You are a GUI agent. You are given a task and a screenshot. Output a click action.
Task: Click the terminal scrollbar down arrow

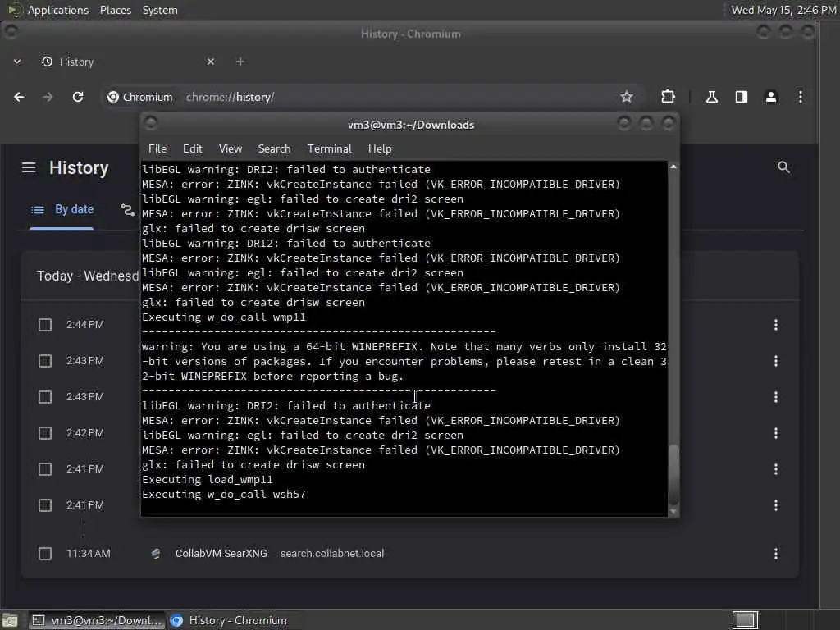(673, 512)
